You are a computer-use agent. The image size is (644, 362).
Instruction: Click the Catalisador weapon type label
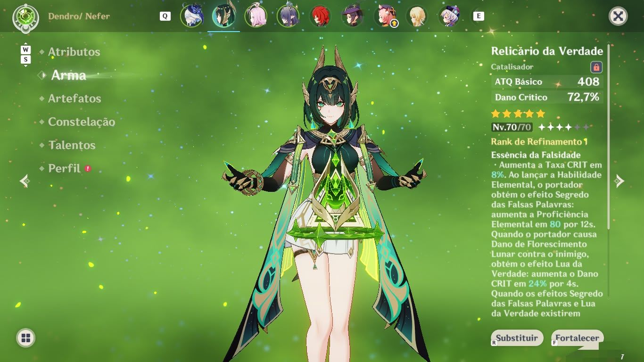pos(512,67)
